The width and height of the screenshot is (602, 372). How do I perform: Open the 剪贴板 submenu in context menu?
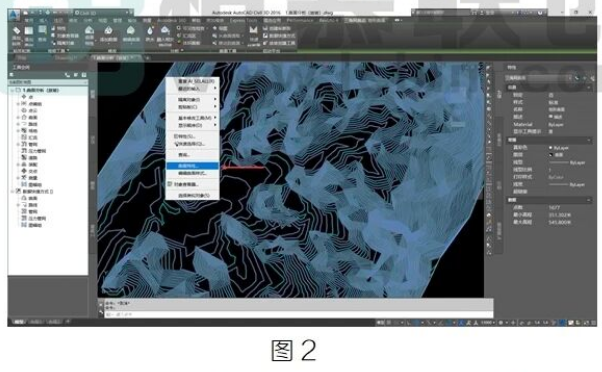coord(192,107)
